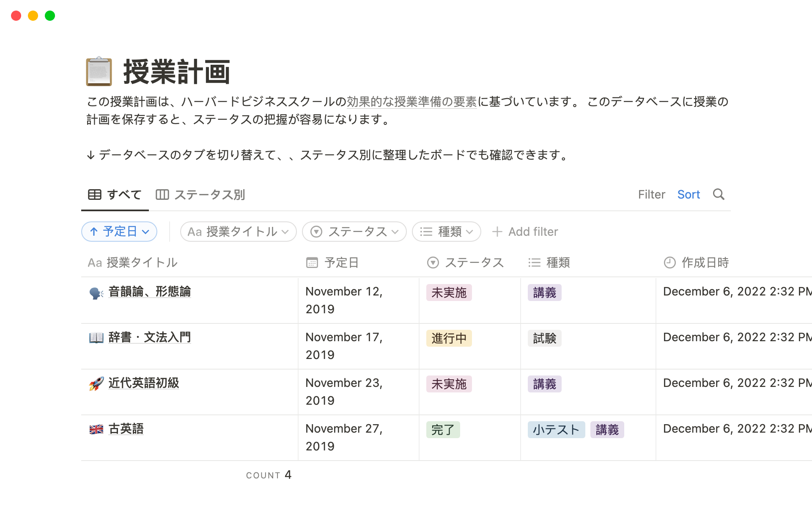The width and height of the screenshot is (812, 508).
Task: Expand the ステータス filter dropdown
Action: pyautogui.click(x=354, y=232)
